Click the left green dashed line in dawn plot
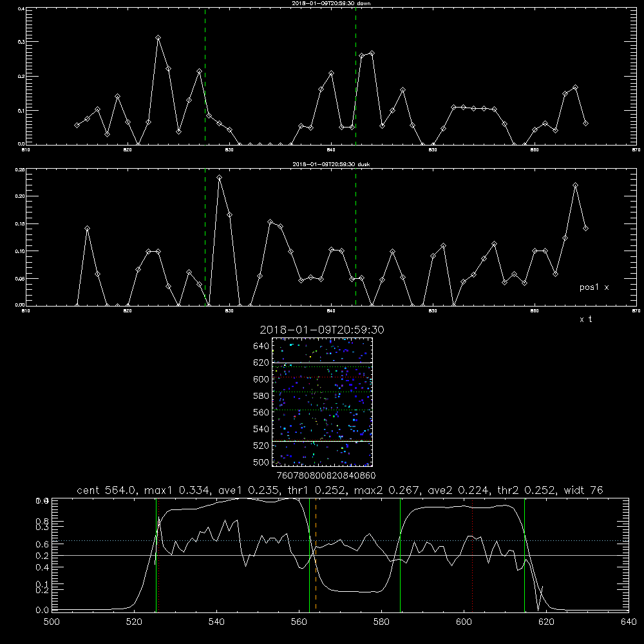The width and height of the screenshot is (644, 644). point(205,76)
